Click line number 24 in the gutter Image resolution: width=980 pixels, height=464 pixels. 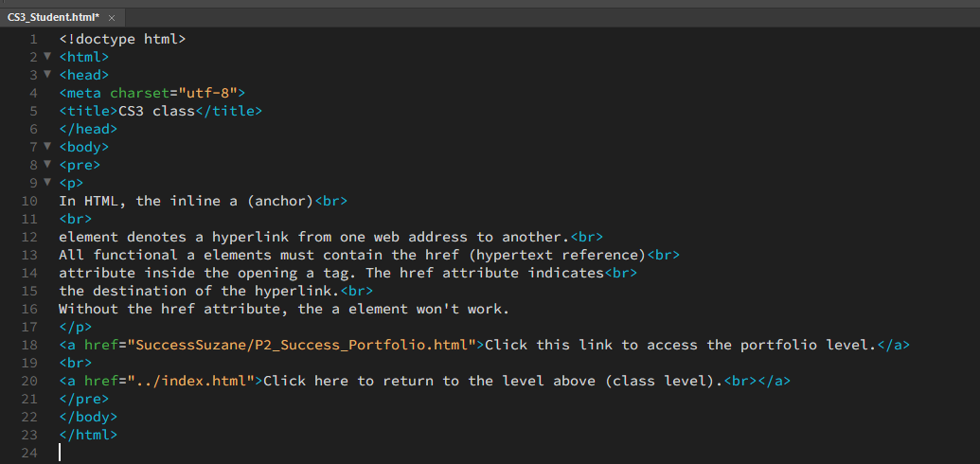point(29,453)
